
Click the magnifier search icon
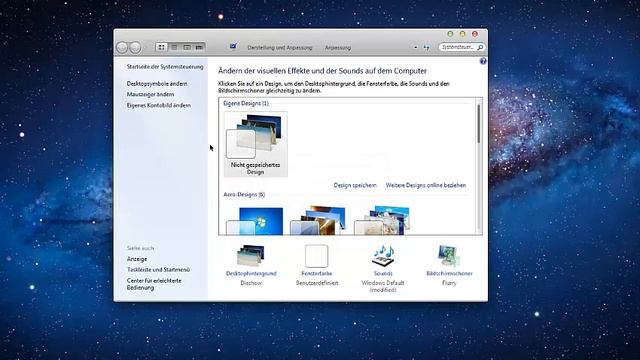click(x=480, y=47)
